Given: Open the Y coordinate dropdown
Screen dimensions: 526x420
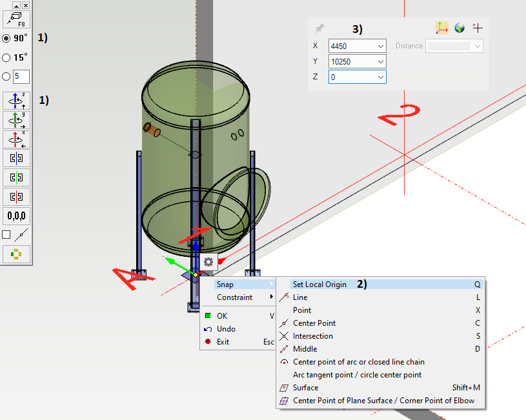Looking at the screenshot, I should click(380, 61).
